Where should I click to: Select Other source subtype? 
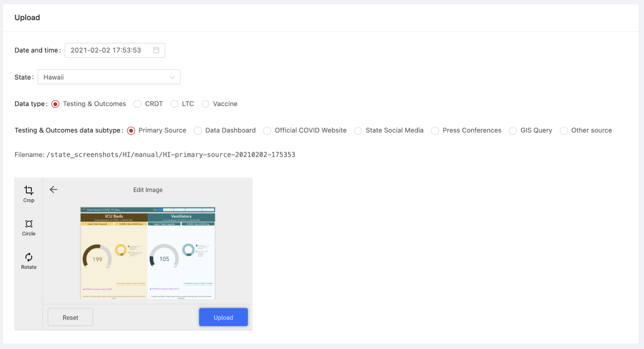(x=564, y=131)
